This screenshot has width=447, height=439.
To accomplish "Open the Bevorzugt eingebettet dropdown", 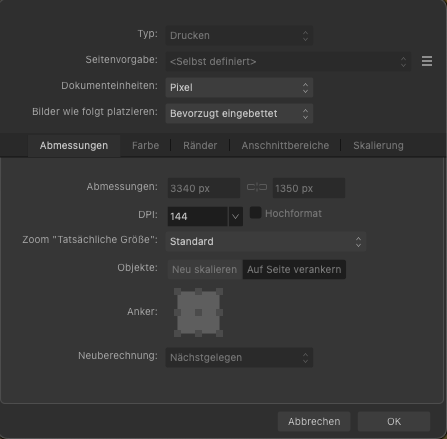I will tap(239, 113).
